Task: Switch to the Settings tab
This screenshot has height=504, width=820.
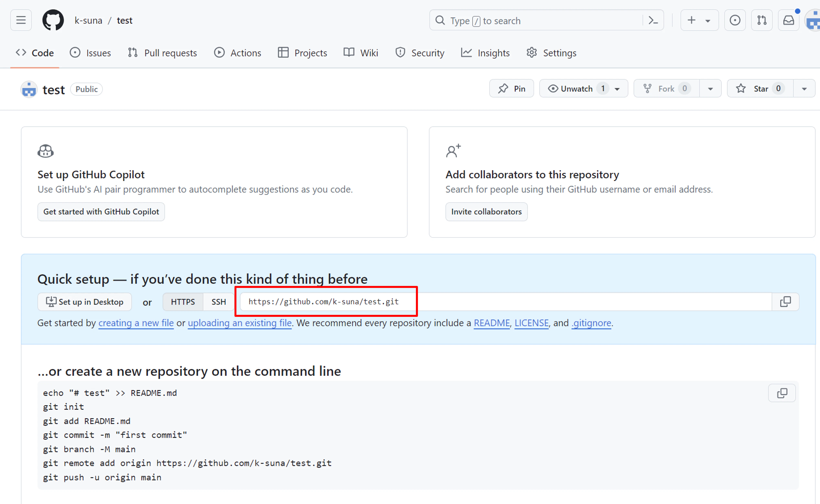Action: click(x=551, y=53)
